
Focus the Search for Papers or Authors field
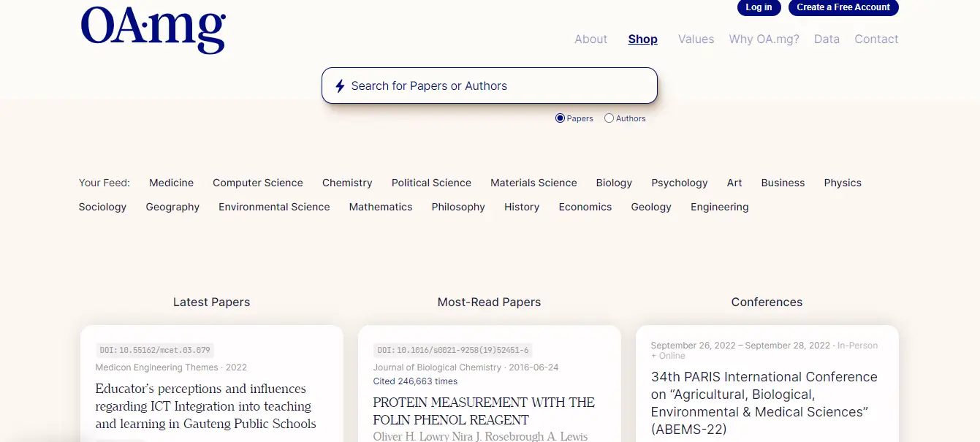coord(490,85)
